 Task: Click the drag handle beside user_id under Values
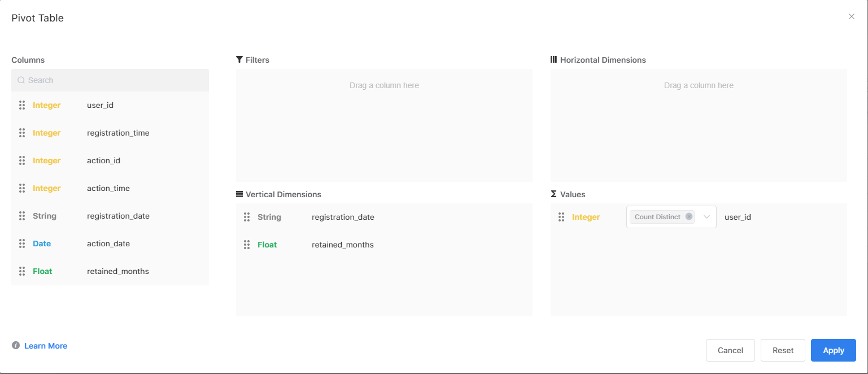(561, 216)
